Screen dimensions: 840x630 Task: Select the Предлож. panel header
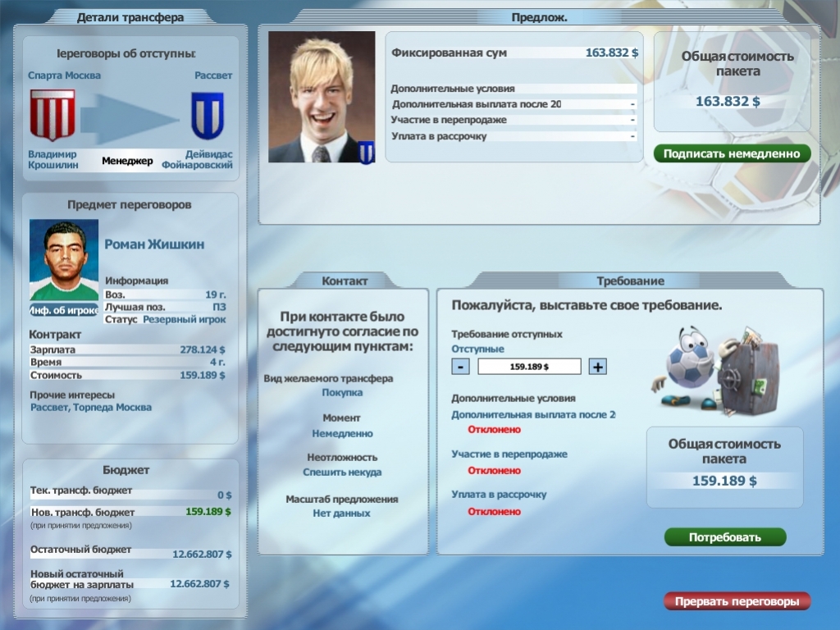tap(540, 17)
